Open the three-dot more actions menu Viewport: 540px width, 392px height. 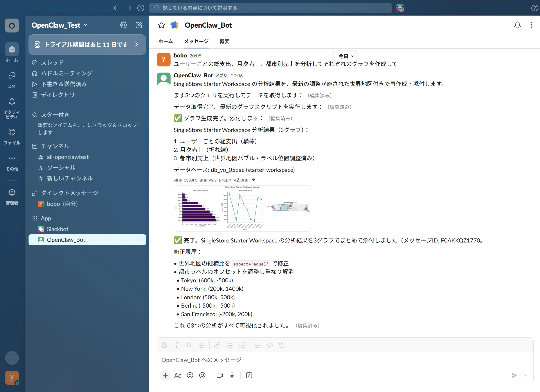click(x=531, y=25)
